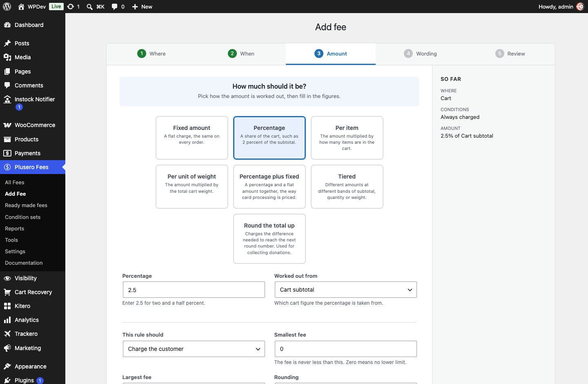The image size is (588, 384).
Task: Click the Appearance brush icon
Action: tap(7, 366)
